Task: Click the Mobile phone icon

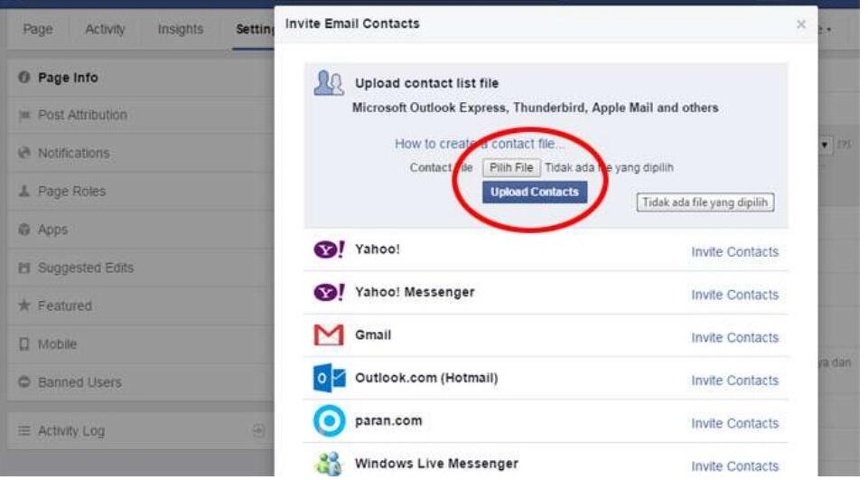Action: (23, 344)
